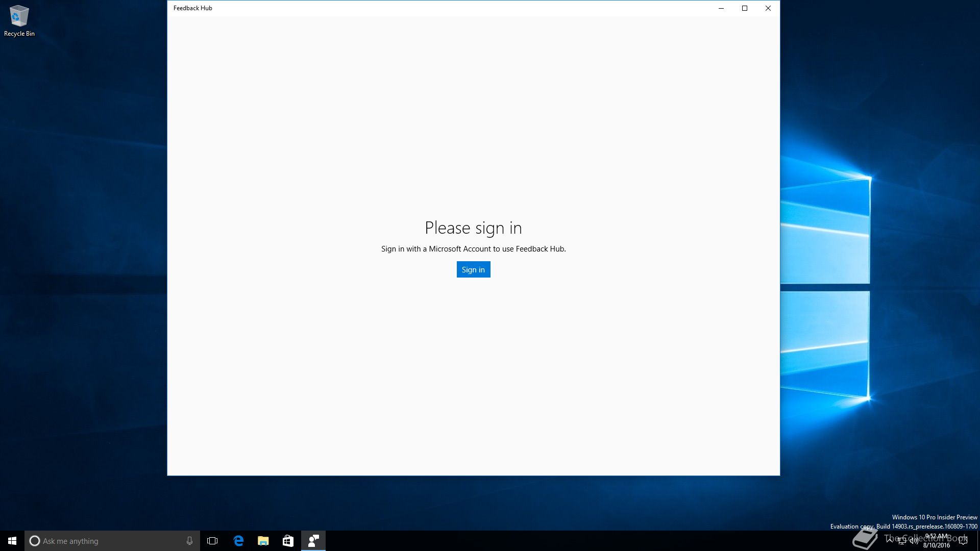
Task: Show hidden system tray icons
Action: click(890, 541)
